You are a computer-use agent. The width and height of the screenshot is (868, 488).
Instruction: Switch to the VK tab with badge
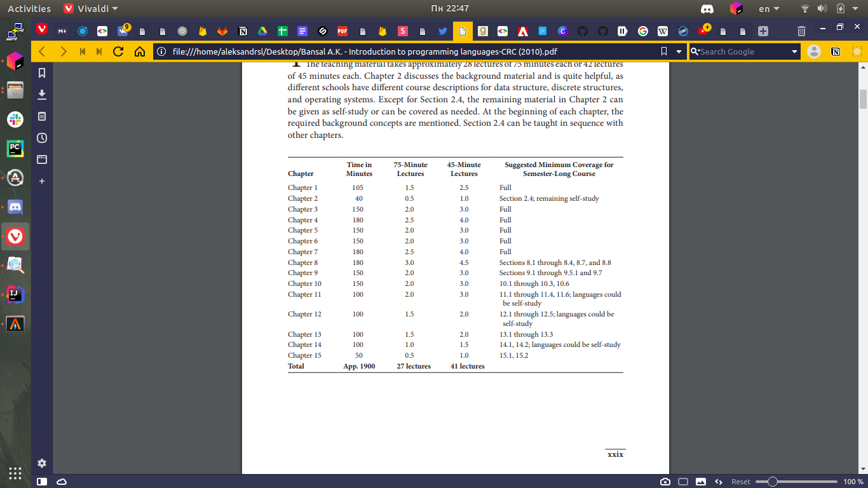click(x=123, y=30)
